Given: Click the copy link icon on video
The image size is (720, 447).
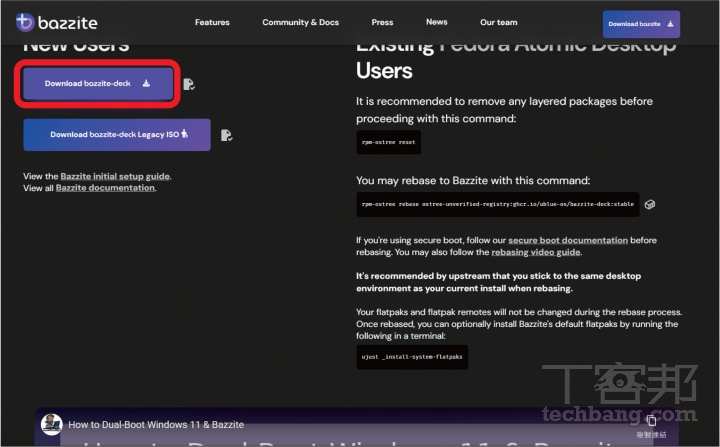Looking at the screenshot, I should 651,420.
